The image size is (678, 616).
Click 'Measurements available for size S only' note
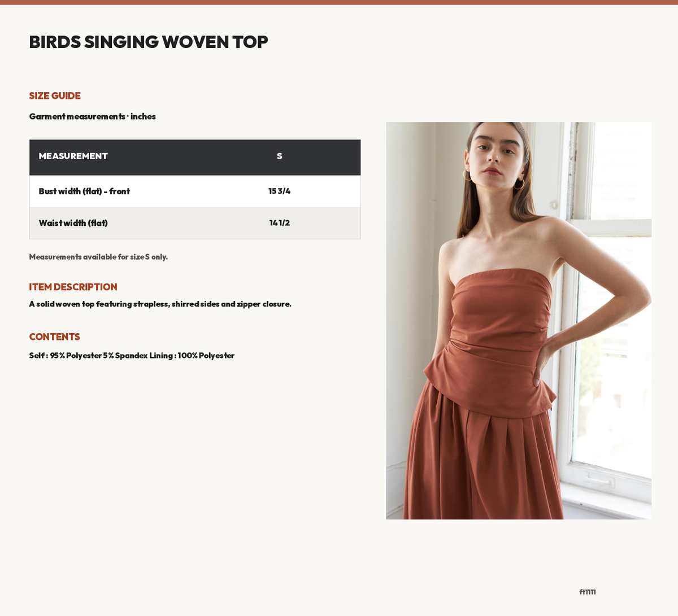tap(98, 257)
